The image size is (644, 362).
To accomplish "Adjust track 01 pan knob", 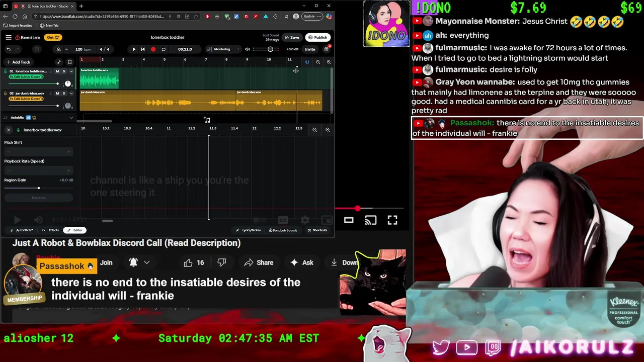I will coord(68,83).
